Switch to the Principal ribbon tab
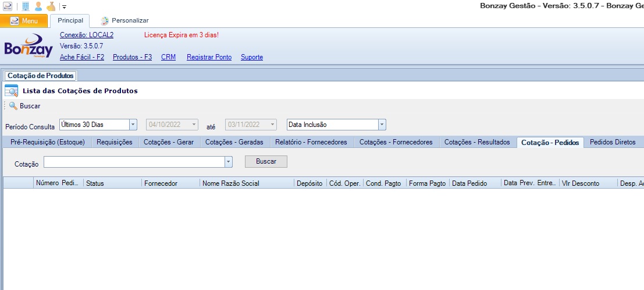644x290 pixels. point(70,20)
